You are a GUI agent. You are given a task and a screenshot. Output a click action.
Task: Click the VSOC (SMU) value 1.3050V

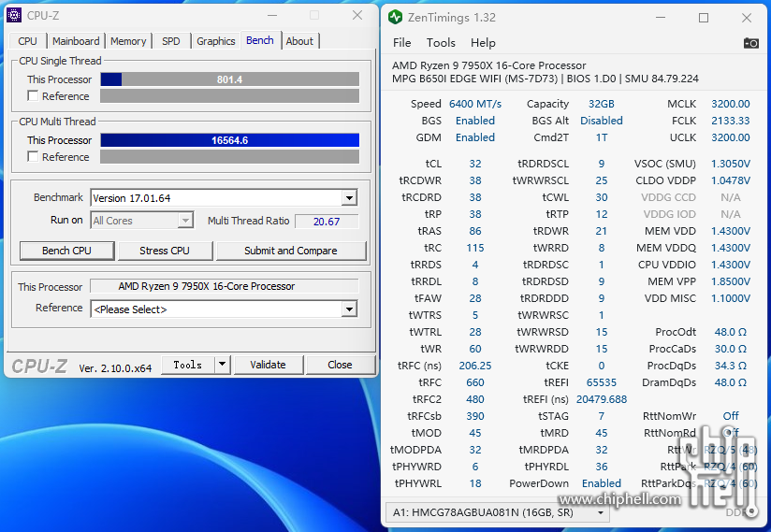(731, 164)
